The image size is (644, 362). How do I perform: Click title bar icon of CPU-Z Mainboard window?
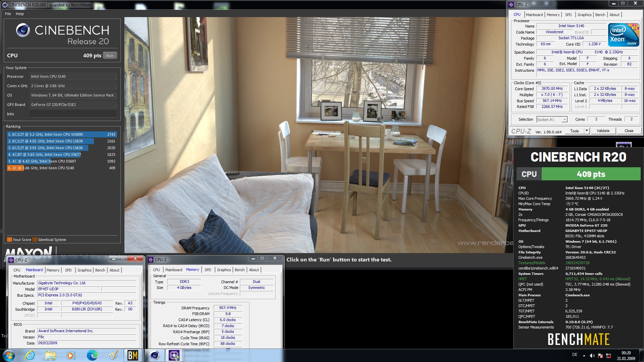coord(11,260)
